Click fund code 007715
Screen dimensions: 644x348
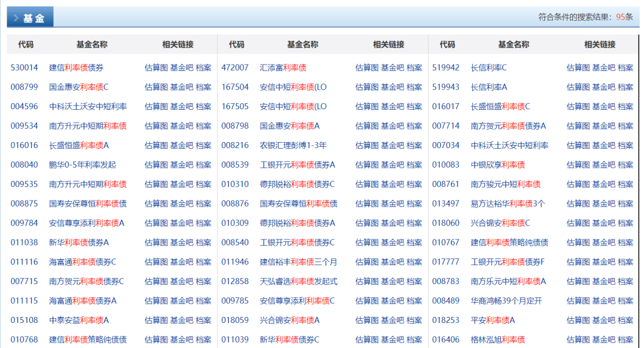click(24, 281)
